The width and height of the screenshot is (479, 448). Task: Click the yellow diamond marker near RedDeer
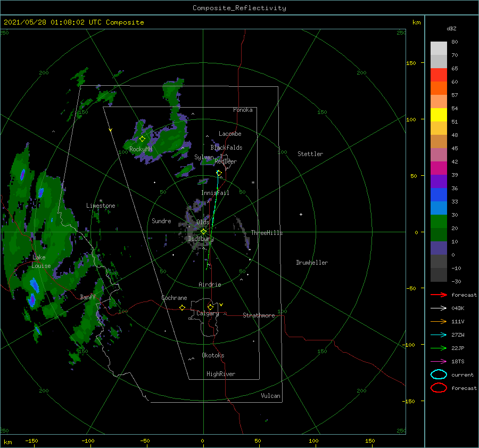(219, 173)
